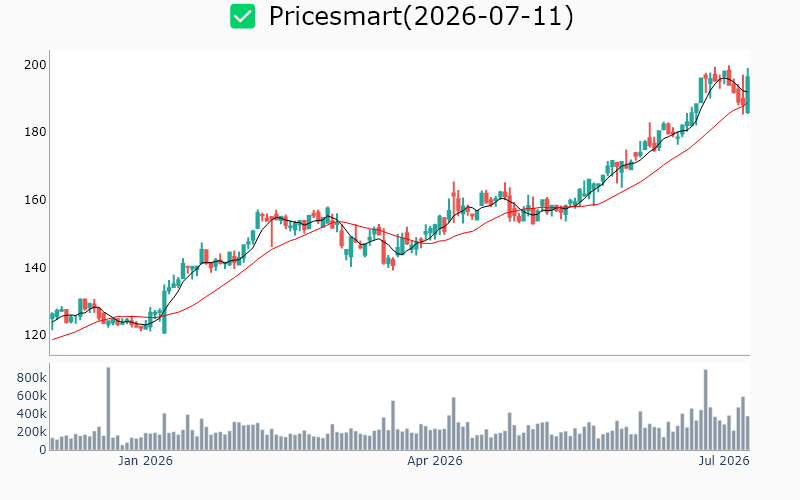800x500 pixels.
Task: Click the 200 price axis label
Action: [x=35, y=65]
